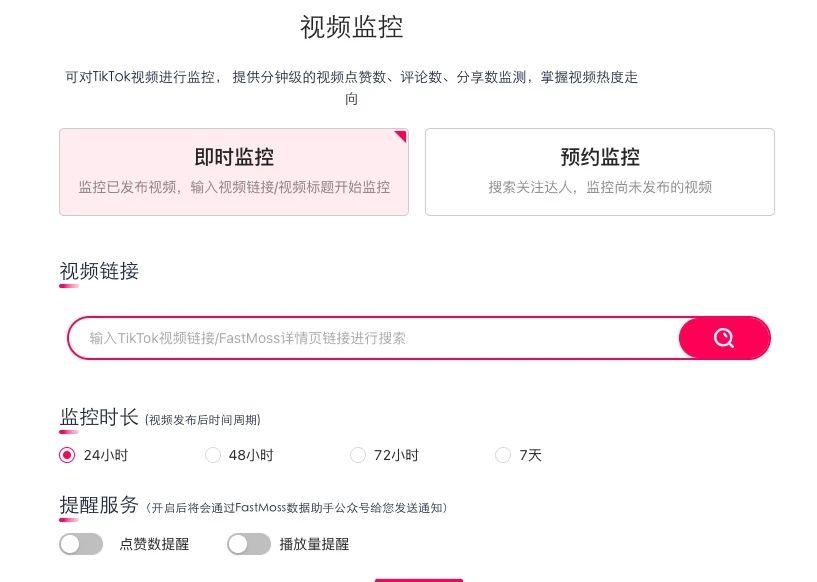The image size is (817, 582).
Task: Turn on the 播放量提醒 toggle switch
Action: click(x=249, y=544)
